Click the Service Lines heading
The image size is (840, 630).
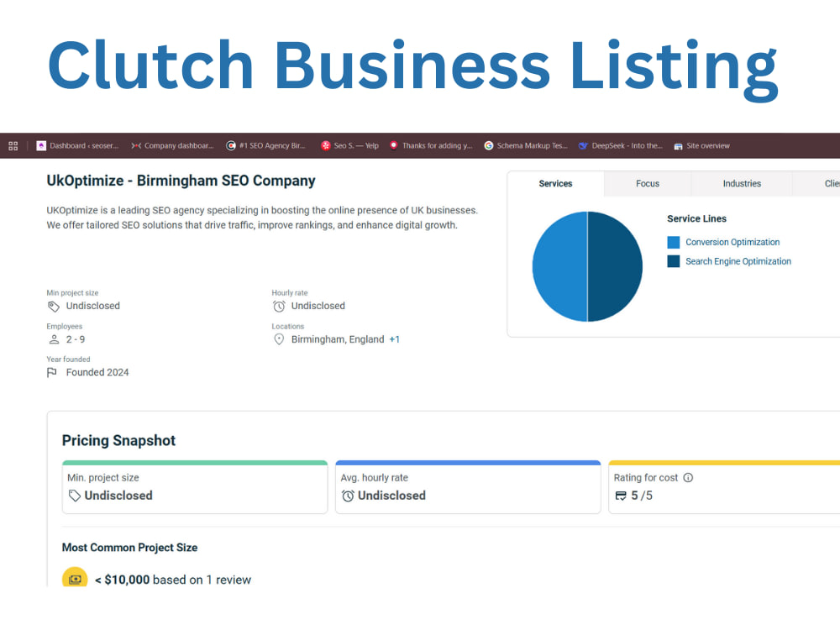697,218
